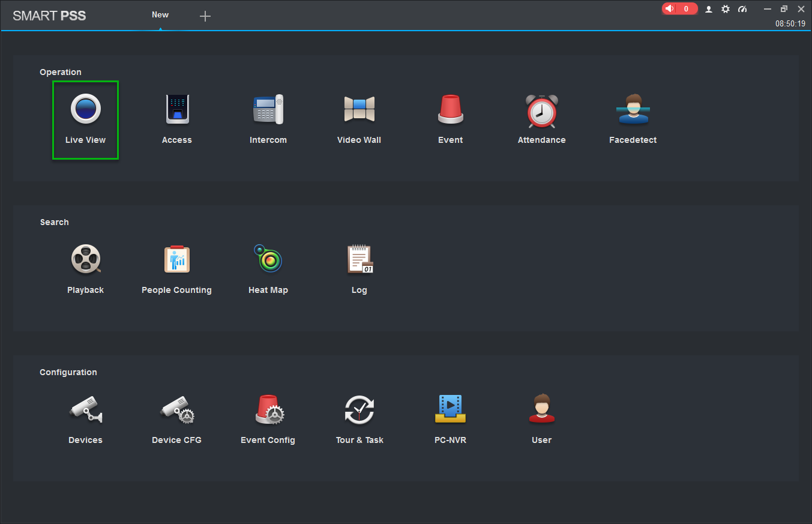Launch the Intercom module
812x524 pixels.
click(268, 120)
